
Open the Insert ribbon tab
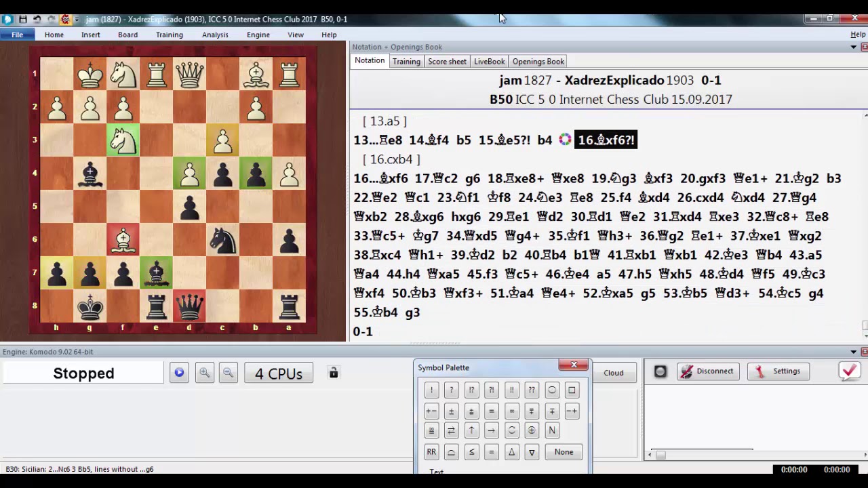pyautogui.click(x=91, y=35)
